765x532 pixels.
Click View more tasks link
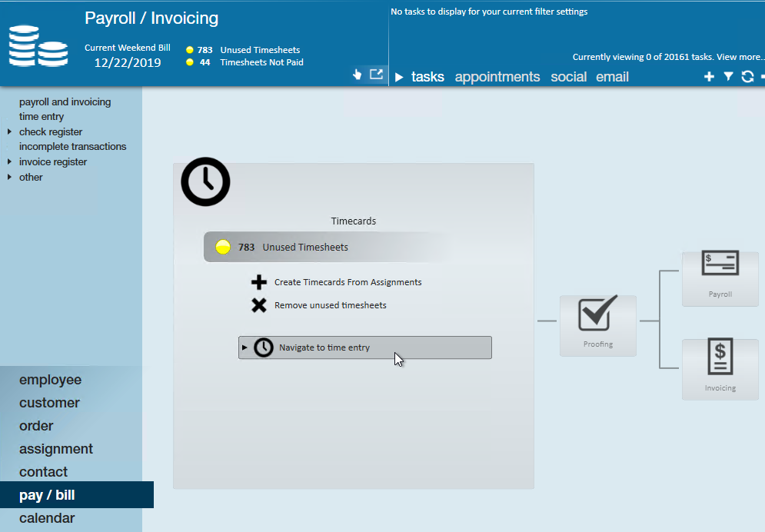coord(740,57)
